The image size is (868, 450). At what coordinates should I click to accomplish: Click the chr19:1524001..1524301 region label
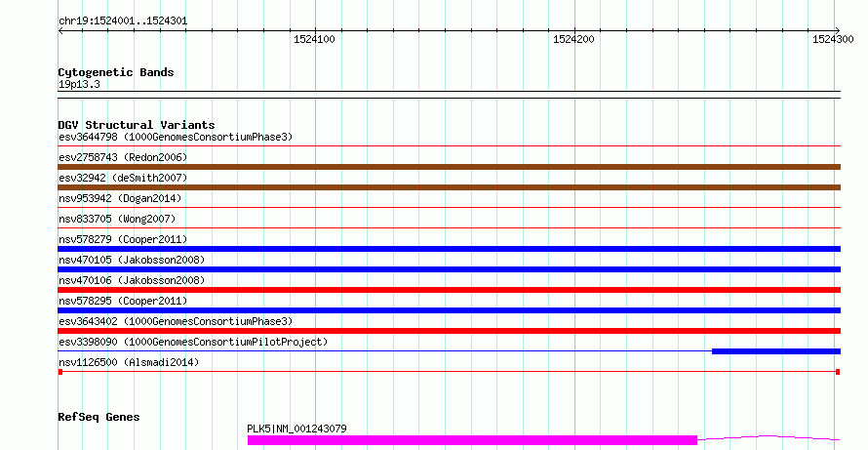(x=123, y=21)
